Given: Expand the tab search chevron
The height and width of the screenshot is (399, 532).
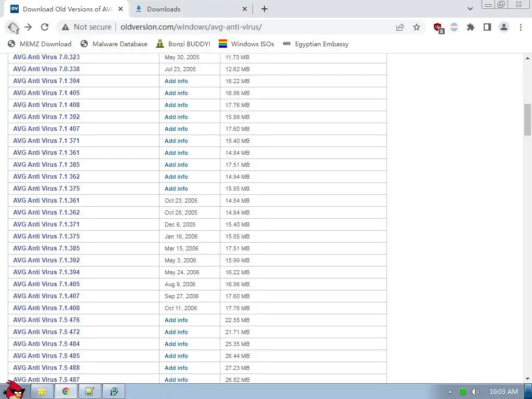Looking at the screenshot, I should pyautogui.click(x=470, y=9).
